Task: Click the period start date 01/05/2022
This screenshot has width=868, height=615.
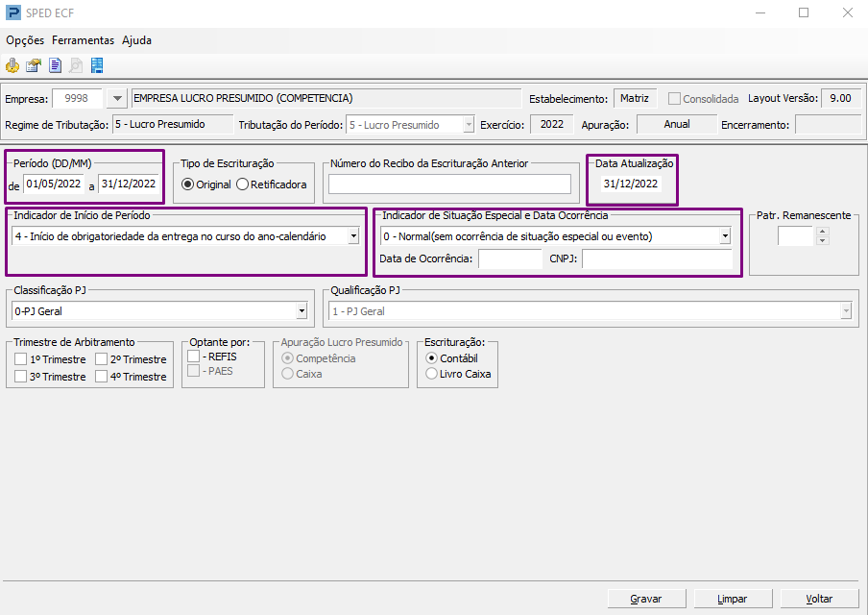Action: [54, 184]
